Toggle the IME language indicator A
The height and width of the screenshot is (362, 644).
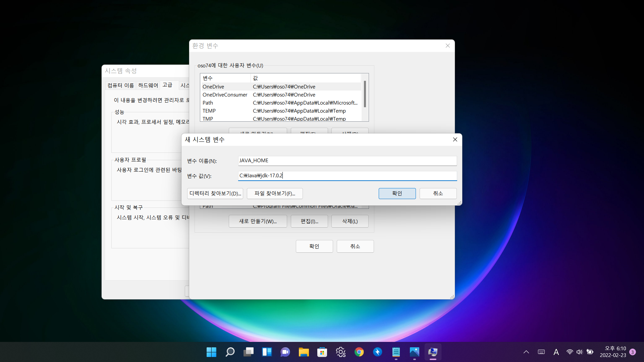[x=556, y=352]
